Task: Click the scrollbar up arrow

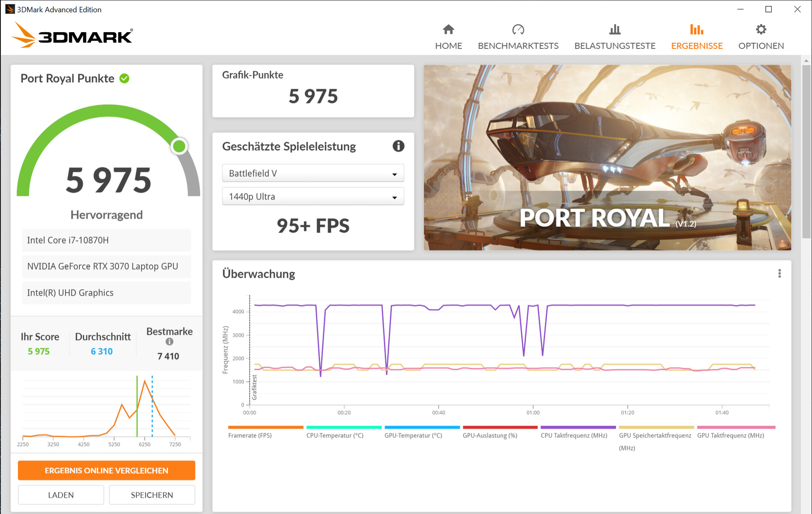Action: pyautogui.click(x=806, y=61)
